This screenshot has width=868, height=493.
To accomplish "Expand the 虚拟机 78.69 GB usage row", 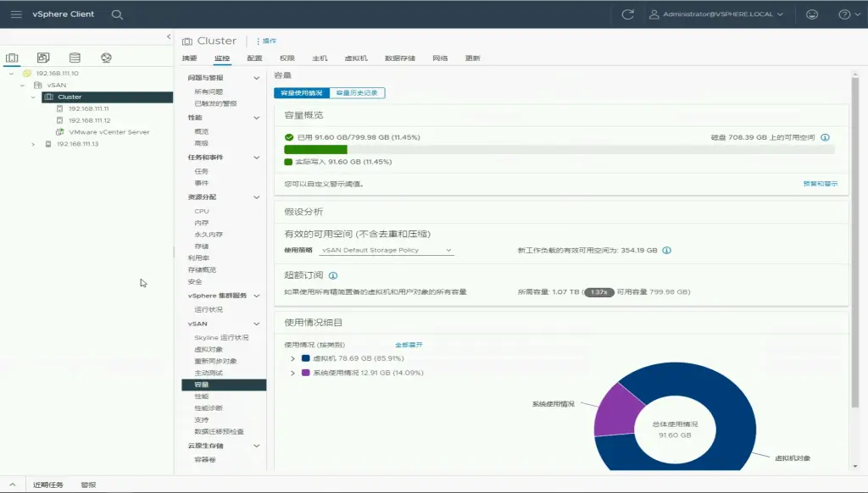I will point(292,358).
